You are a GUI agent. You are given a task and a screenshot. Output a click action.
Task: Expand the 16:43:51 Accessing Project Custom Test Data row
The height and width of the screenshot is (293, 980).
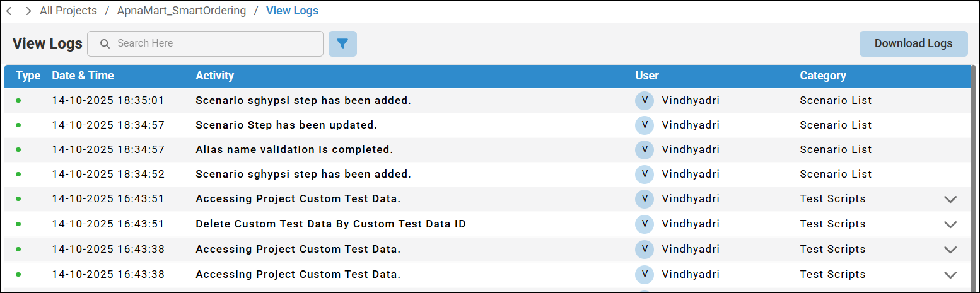950,199
